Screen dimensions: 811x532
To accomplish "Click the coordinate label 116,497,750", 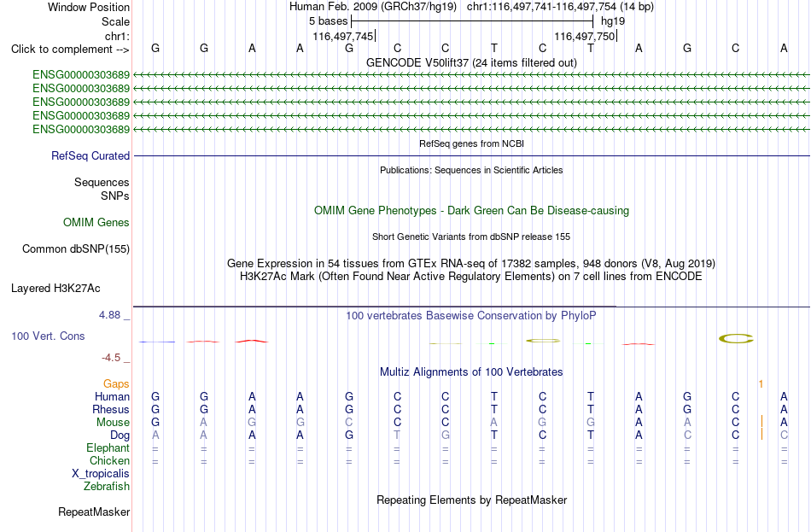I will (x=585, y=36).
